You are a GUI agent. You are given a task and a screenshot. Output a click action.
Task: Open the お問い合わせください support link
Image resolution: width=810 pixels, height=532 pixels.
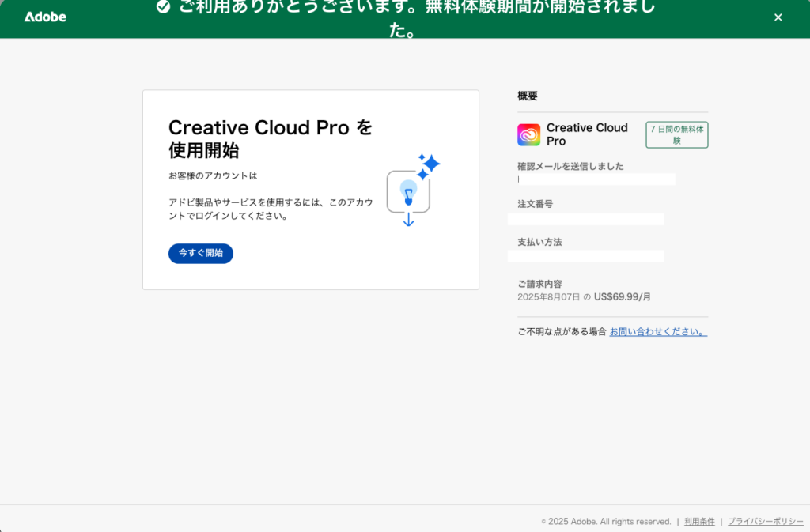[x=657, y=331]
